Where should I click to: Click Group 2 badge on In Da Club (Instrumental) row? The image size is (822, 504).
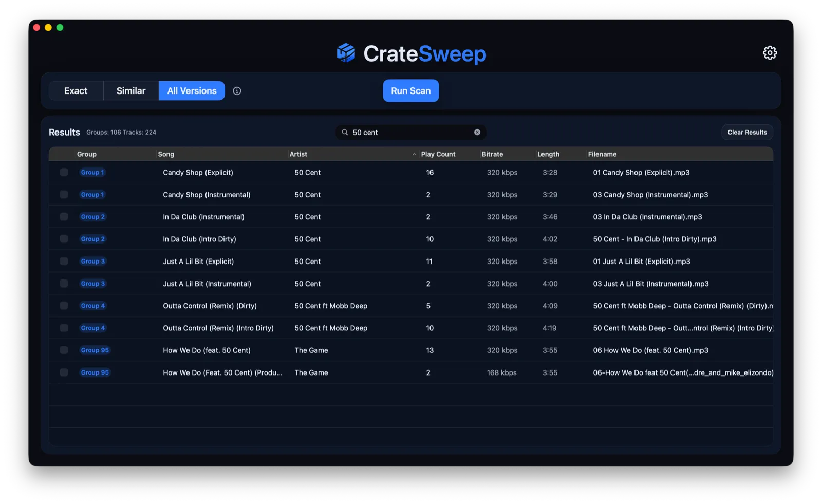[93, 217]
